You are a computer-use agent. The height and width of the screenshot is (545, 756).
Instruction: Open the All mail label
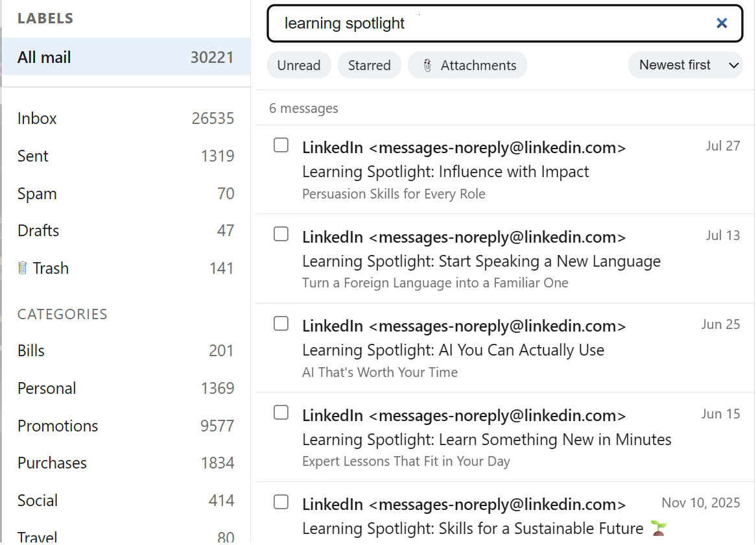125,57
